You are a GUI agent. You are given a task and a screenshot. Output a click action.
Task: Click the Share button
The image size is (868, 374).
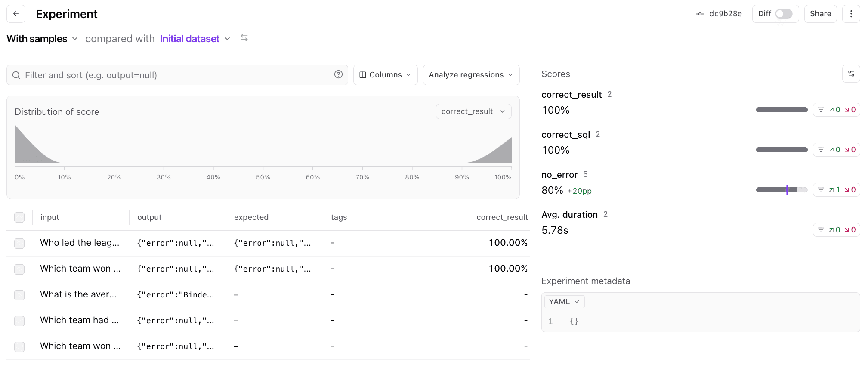tap(820, 14)
